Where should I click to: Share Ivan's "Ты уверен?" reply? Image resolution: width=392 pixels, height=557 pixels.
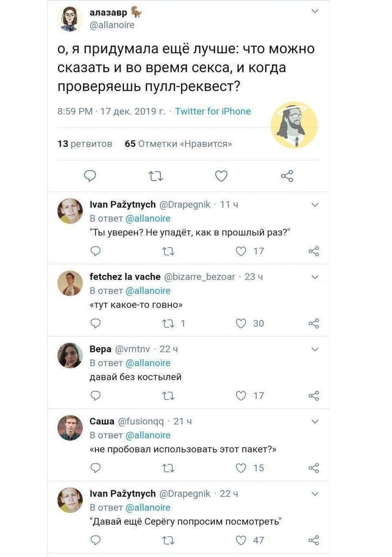coord(314,251)
